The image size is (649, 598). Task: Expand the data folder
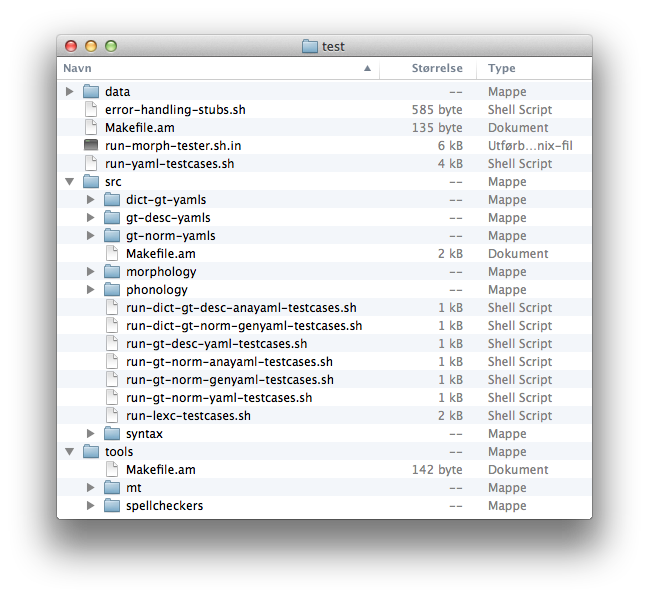pos(69,92)
